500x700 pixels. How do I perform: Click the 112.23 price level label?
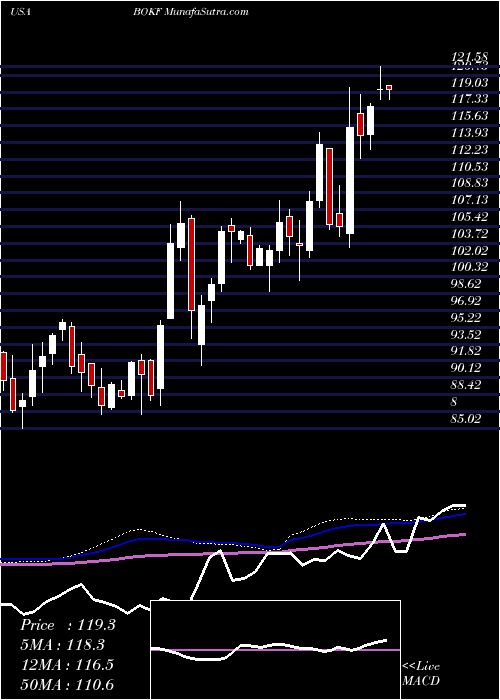pyautogui.click(x=469, y=150)
